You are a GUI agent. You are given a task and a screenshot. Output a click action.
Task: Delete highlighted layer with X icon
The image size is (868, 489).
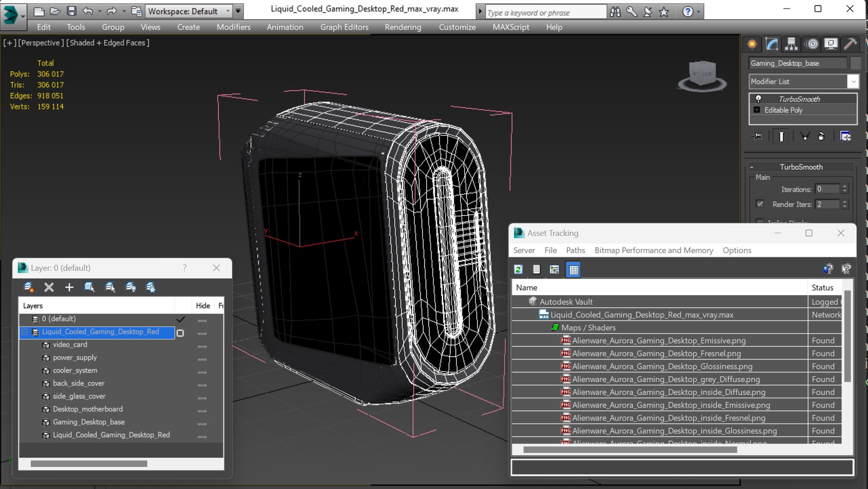point(49,287)
